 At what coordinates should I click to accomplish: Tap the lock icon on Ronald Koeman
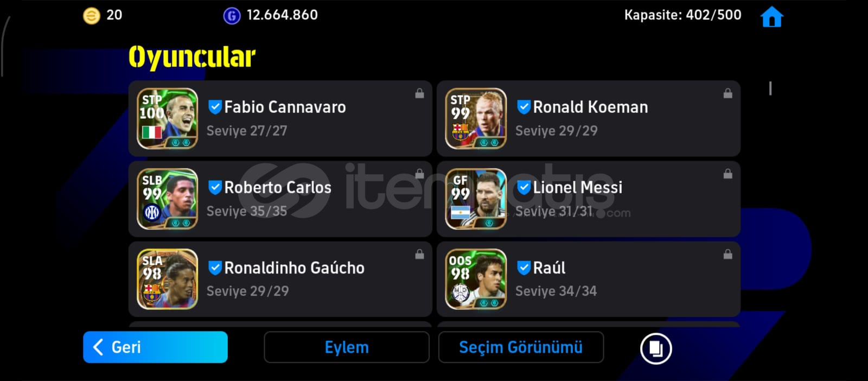(727, 93)
